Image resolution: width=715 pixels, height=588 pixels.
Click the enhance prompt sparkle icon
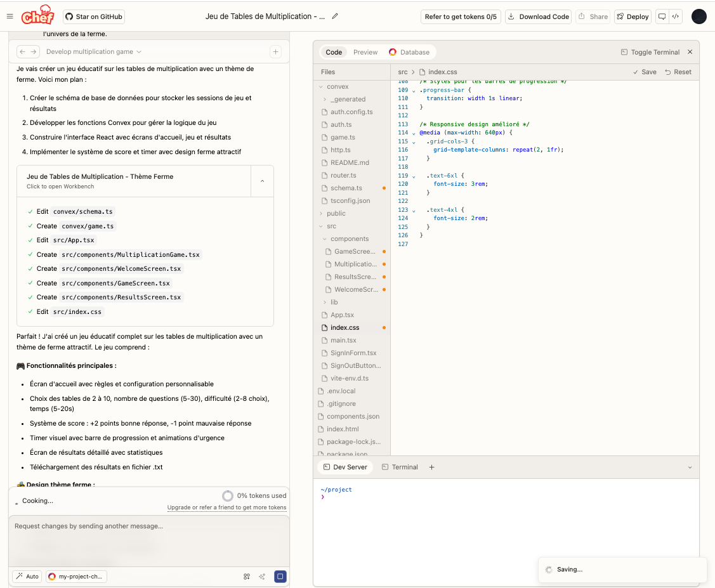coord(262,576)
